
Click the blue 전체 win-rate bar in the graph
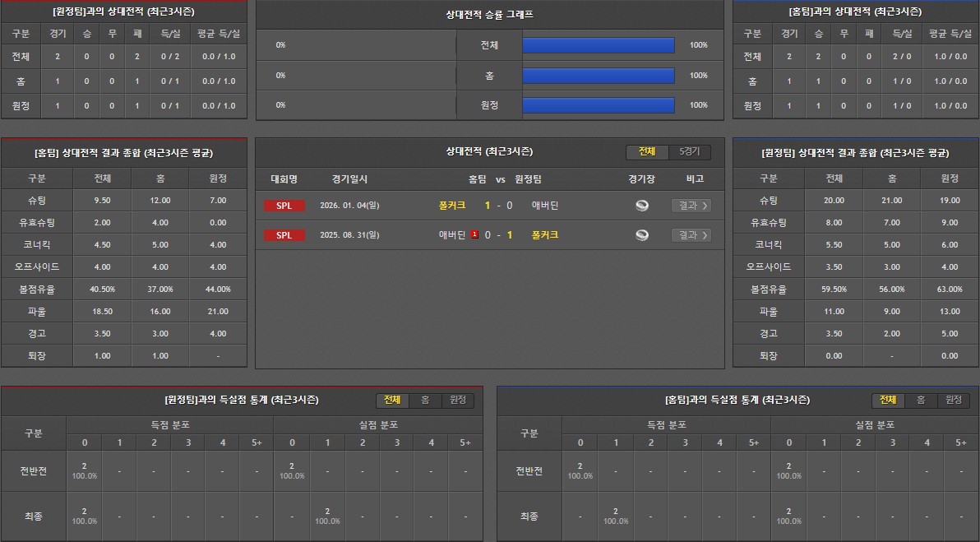(x=598, y=45)
